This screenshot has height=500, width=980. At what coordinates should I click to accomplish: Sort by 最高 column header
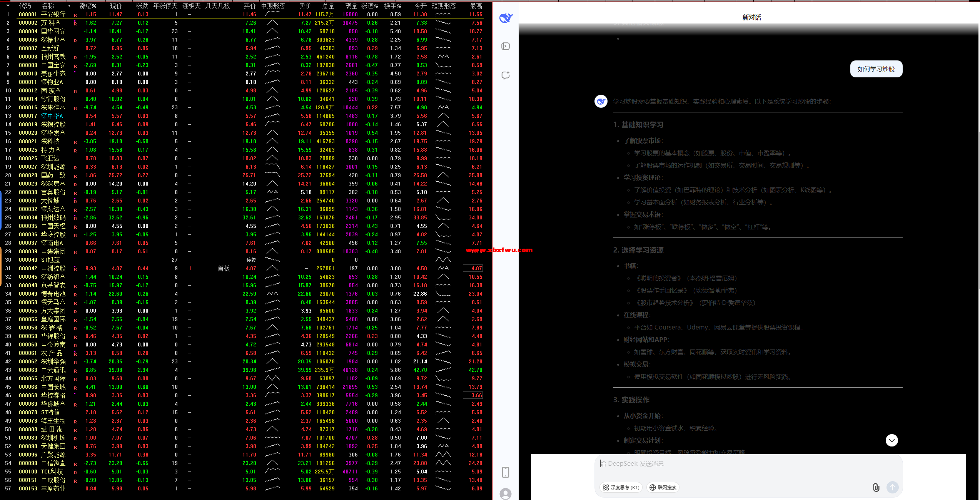pos(476,6)
